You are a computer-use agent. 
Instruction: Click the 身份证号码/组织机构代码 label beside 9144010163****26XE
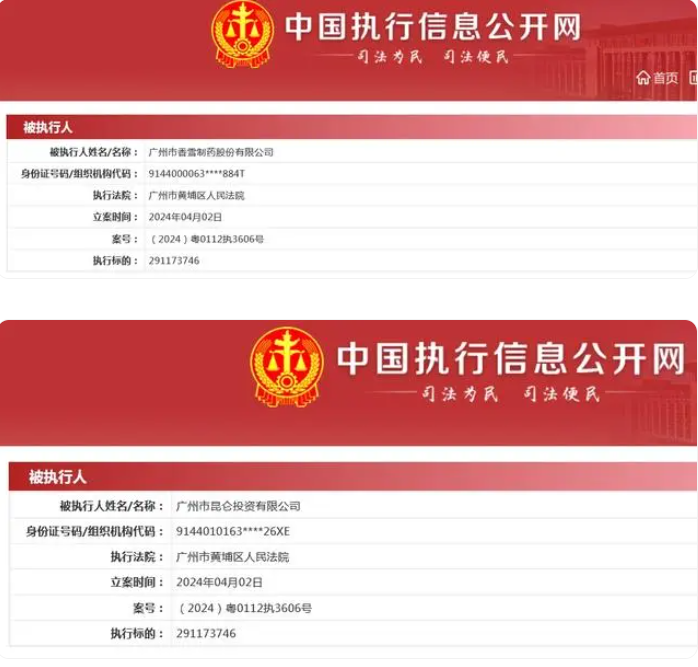click(95, 532)
